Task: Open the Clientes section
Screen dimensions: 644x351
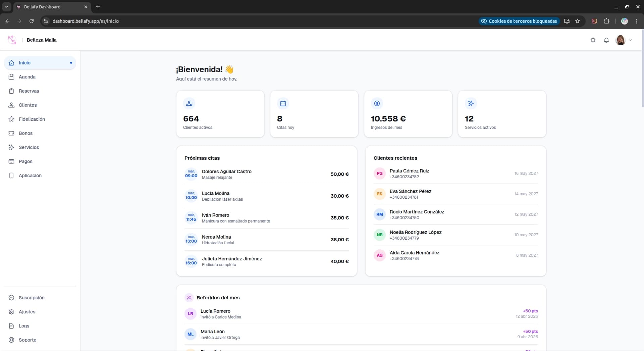Action: click(x=27, y=105)
